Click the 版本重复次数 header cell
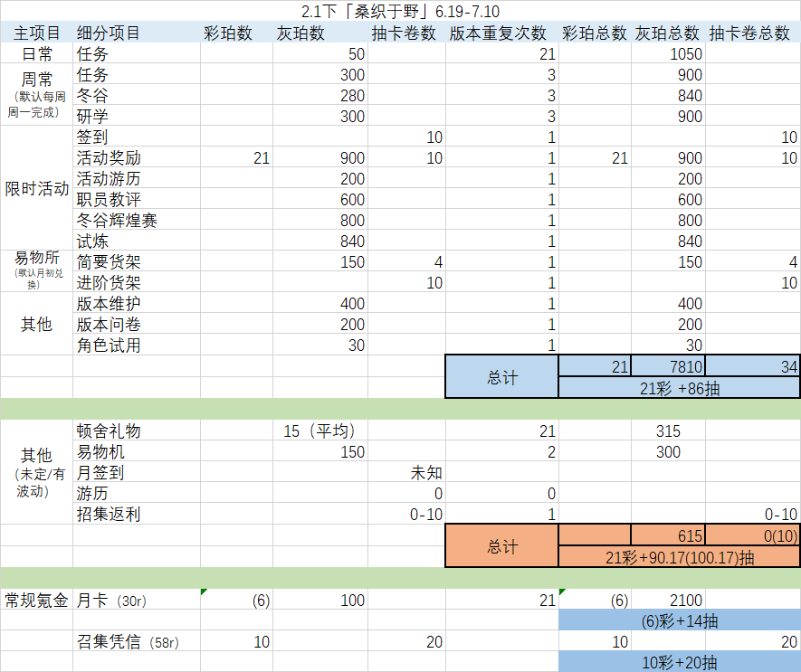 coord(501,33)
